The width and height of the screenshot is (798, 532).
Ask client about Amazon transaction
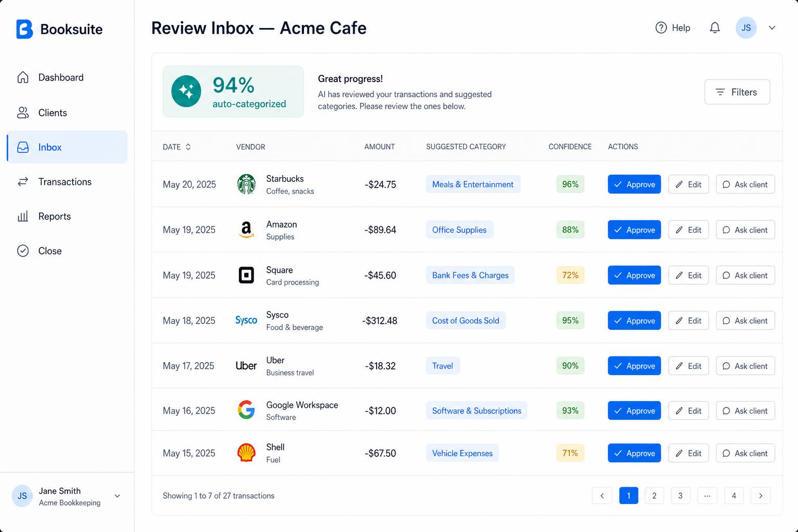(x=746, y=230)
